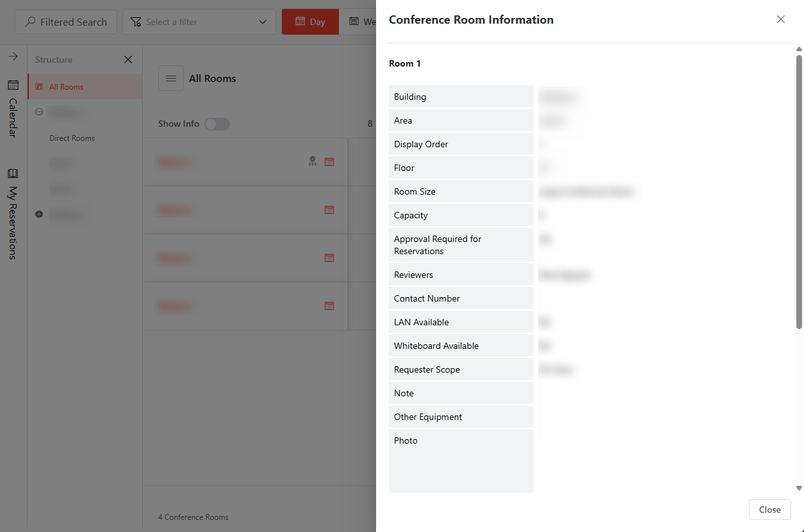804x532 pixels.
Task: Click the Close button at bottom right
Action: (769, 510)
